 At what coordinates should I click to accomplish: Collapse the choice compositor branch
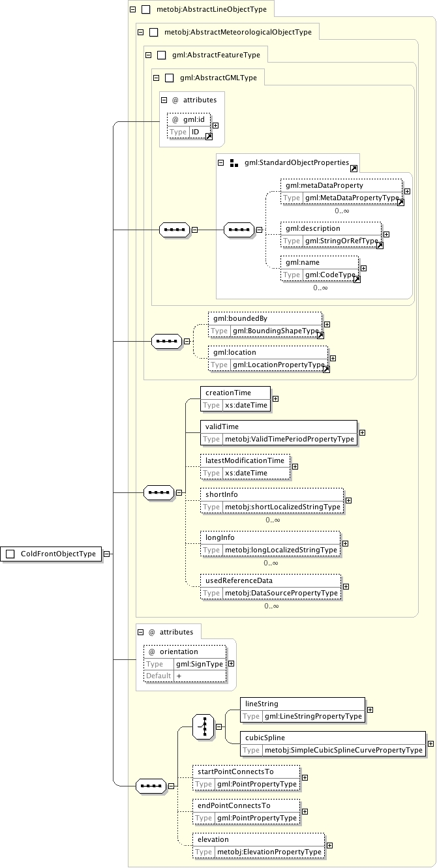tap(218, 726)
